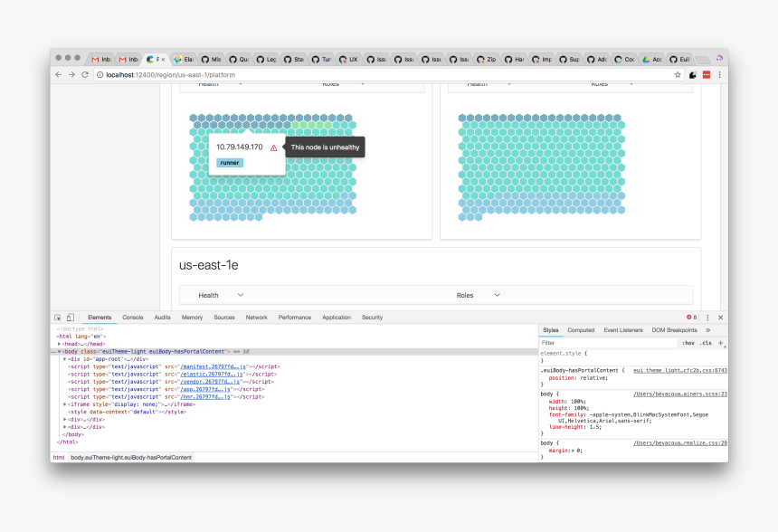Click the runner role badge in popover
This screenshot has width=778, height=532.
coord(230,163)
